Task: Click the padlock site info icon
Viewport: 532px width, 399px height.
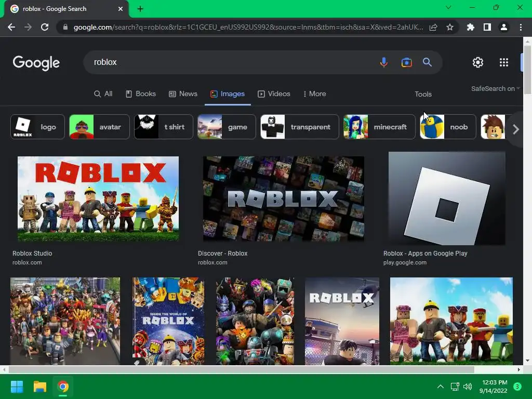Action: pyautogui.click(x=65, y=27)
